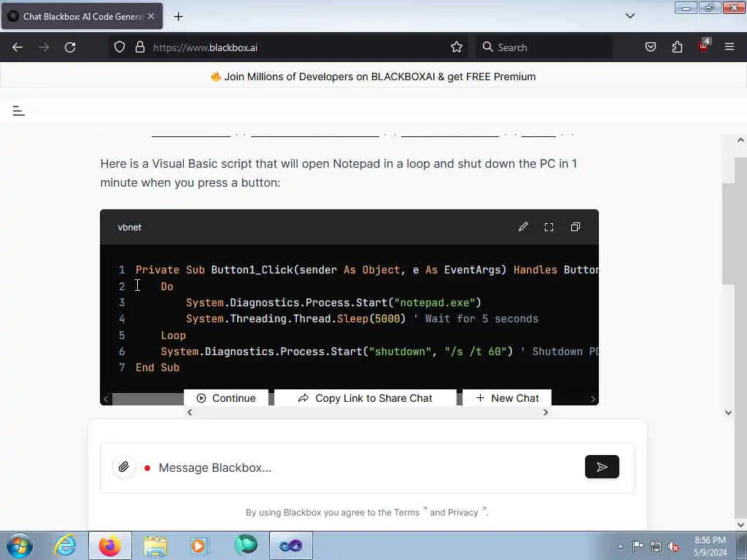The image size is (747, 560).
Task: Start a New Chat
Action: click(x=507, y=398)
